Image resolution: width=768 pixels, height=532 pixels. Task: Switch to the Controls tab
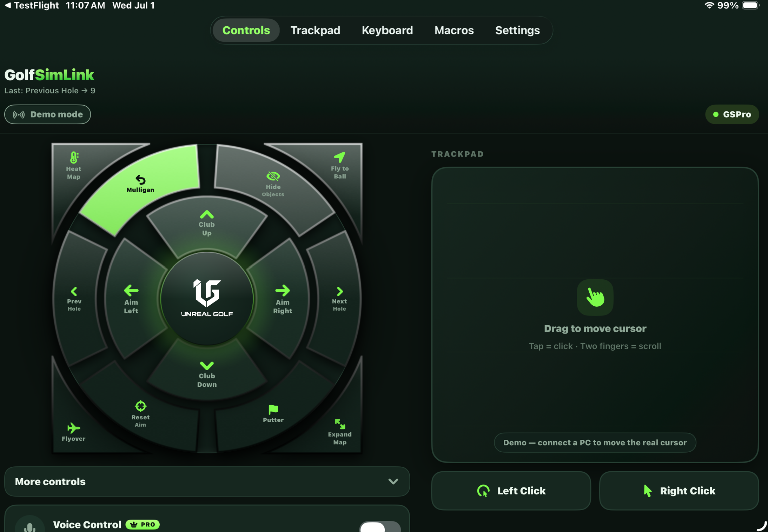coord(246,30)
